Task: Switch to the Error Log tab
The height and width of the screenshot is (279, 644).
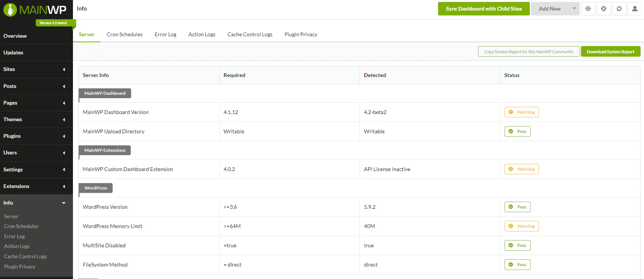Action: [166, 34]
